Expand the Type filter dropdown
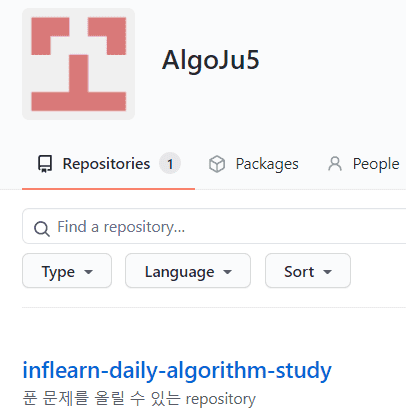The image size is (406, 416). pos(67,271)
